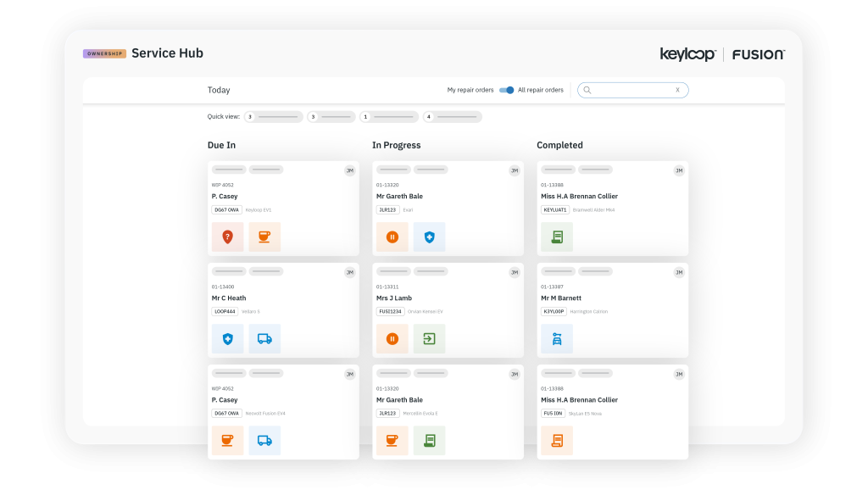This screenshot has width=868, height=490.
Task: Click the blue shield icon on Mr C Heath card
Action: [x=227, y=339]
